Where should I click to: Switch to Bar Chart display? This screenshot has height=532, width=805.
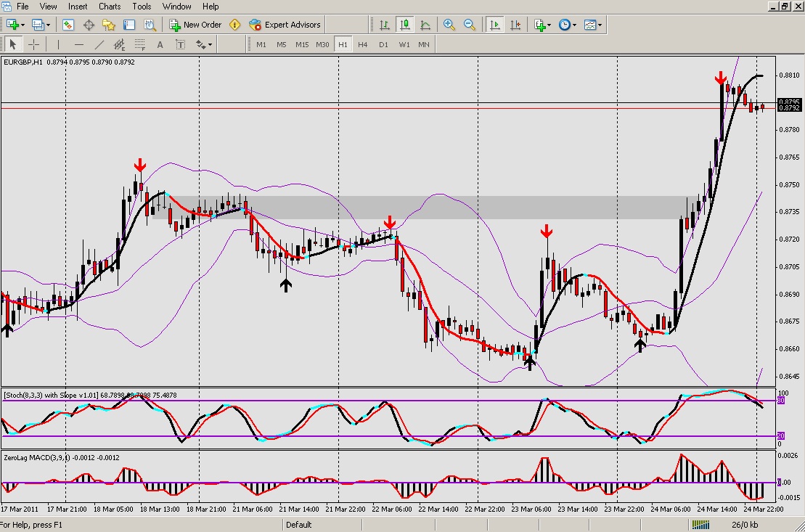(x=384, y=25)
